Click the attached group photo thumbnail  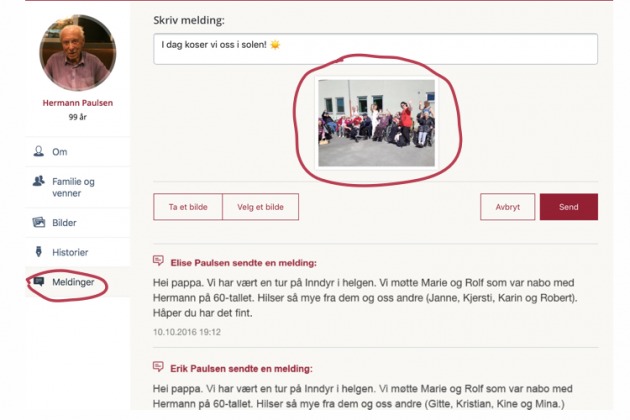(x=376, y=123)
